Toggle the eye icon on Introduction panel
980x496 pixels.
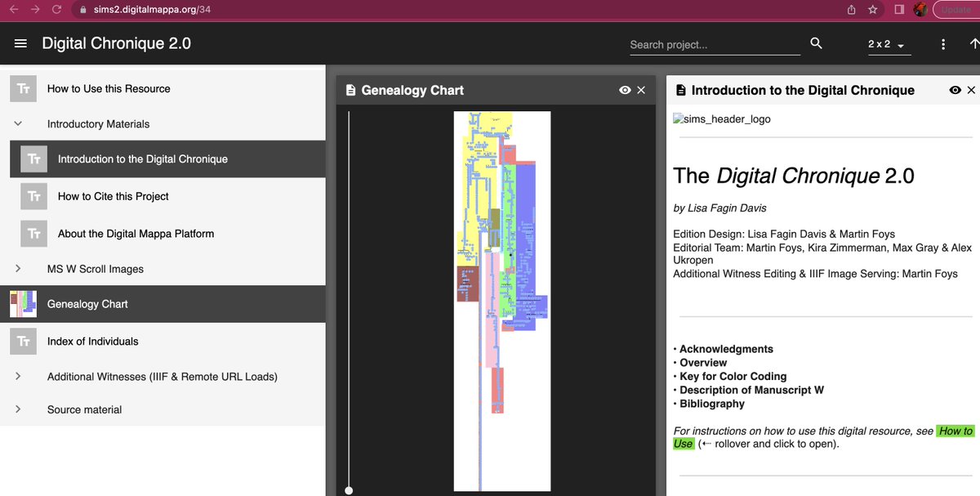coord(955,90)
